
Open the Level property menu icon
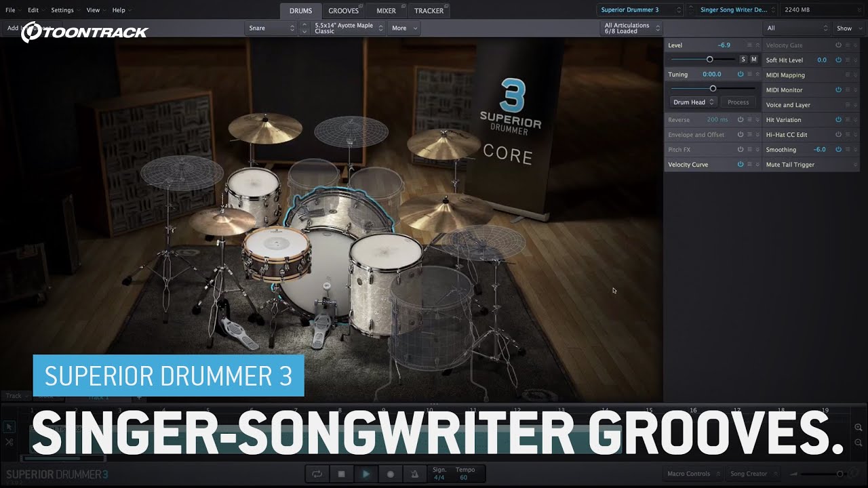(750, 45)
